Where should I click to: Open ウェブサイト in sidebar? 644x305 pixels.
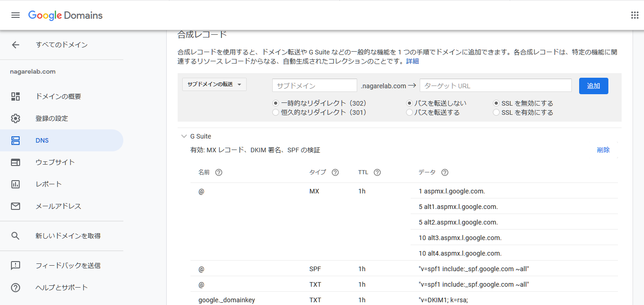pyautogui.click(x=55, y=162)
